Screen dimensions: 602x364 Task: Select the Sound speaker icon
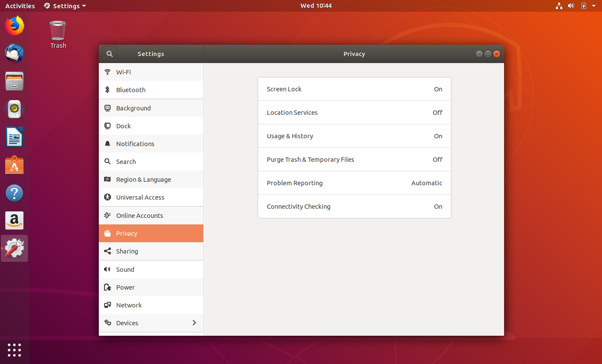click(x=108, y=269)
